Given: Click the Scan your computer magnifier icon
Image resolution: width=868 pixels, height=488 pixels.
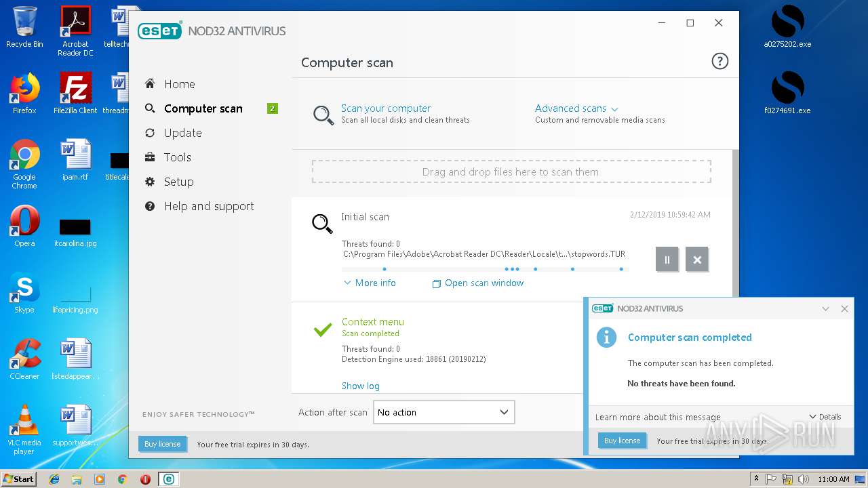Looking at the screenshot, I should click(x=323, y=115).
